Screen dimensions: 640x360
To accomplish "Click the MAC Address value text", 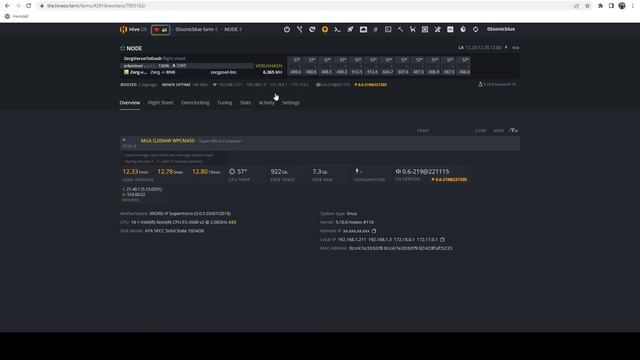I will [400, 248].
